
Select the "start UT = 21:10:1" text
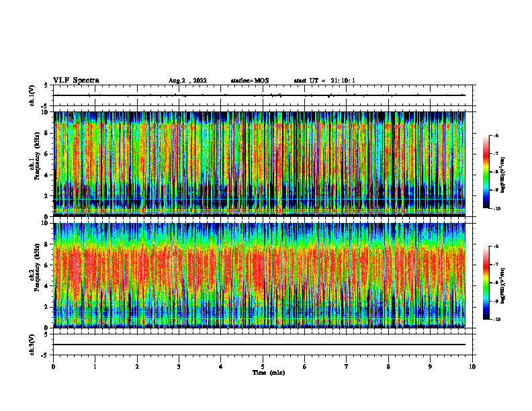[x=324, y=81]
